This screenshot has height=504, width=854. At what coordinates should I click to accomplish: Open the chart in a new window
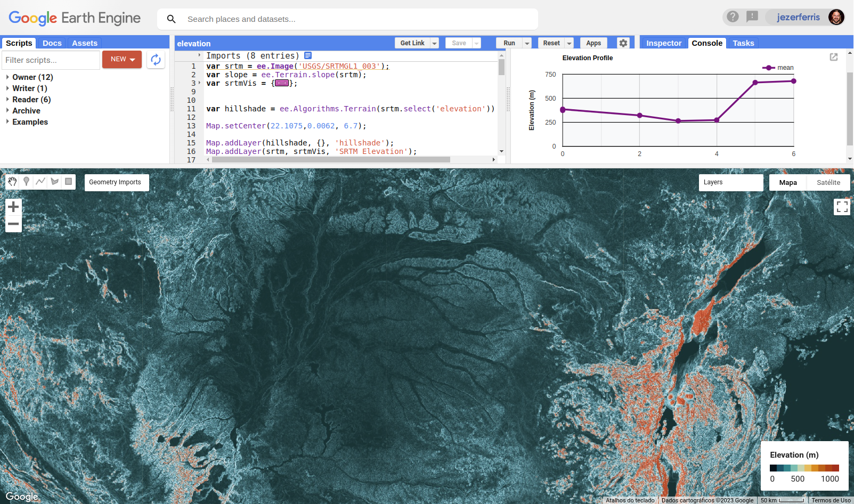pos(834,57)
